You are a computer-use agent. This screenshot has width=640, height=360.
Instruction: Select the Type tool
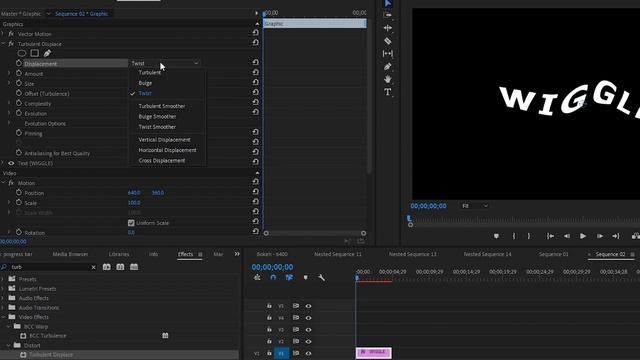(x=388, y=92)
